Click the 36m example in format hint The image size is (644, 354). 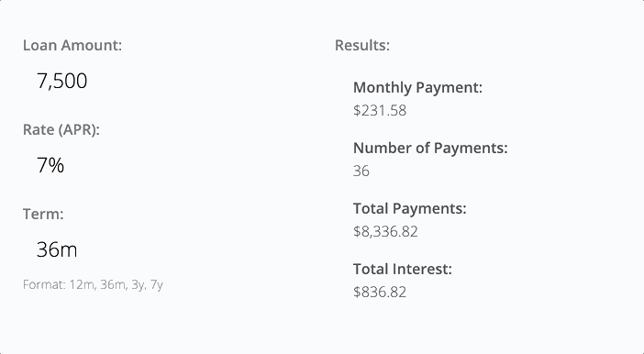click(x=114, y=284)
